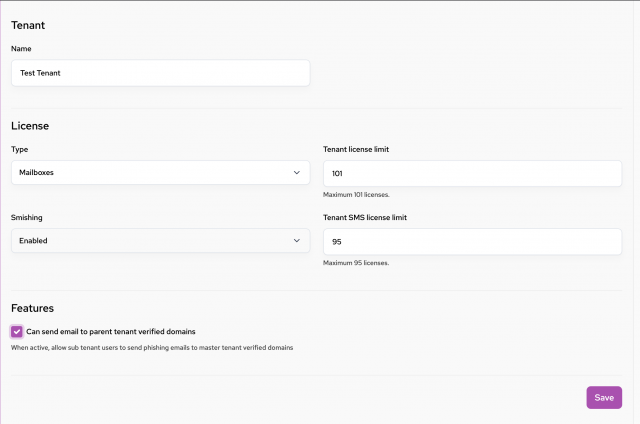Click the 'Tenant license limit' label

pos(356,149)
